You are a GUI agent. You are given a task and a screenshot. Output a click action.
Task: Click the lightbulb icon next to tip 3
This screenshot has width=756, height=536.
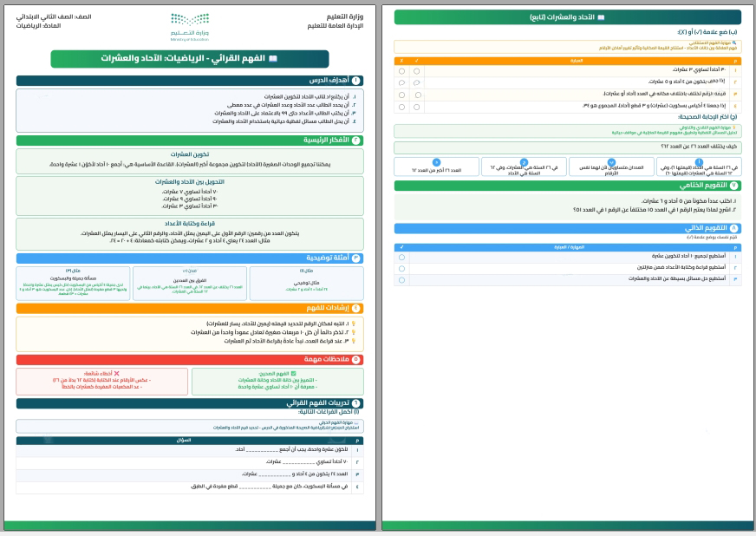(354, 341)
